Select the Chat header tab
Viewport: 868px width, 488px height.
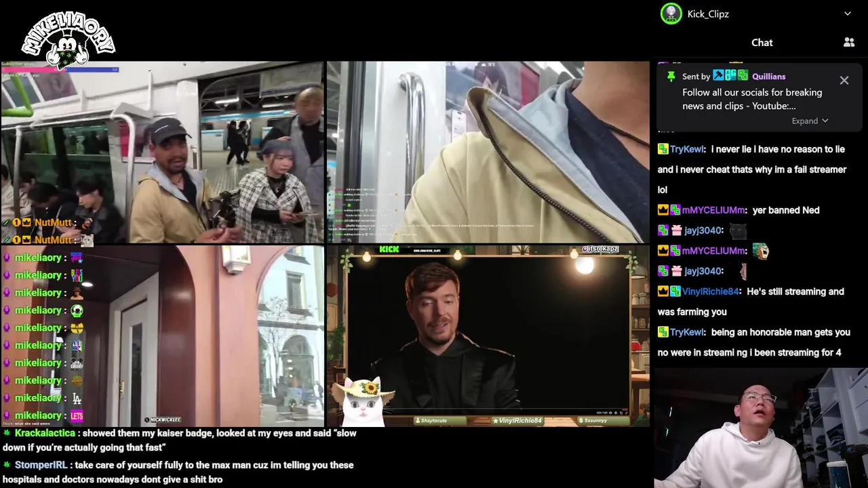pos(762,42)
